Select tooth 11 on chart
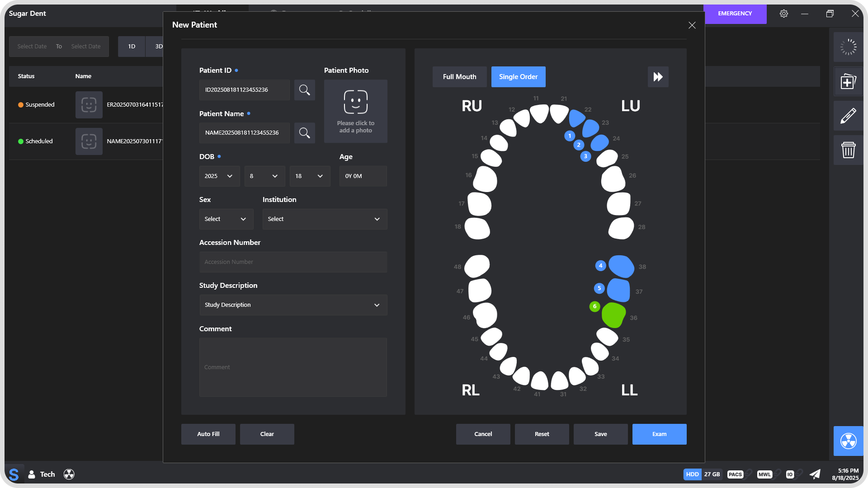Viewport: 868px width, 488px height. point(539,113)
